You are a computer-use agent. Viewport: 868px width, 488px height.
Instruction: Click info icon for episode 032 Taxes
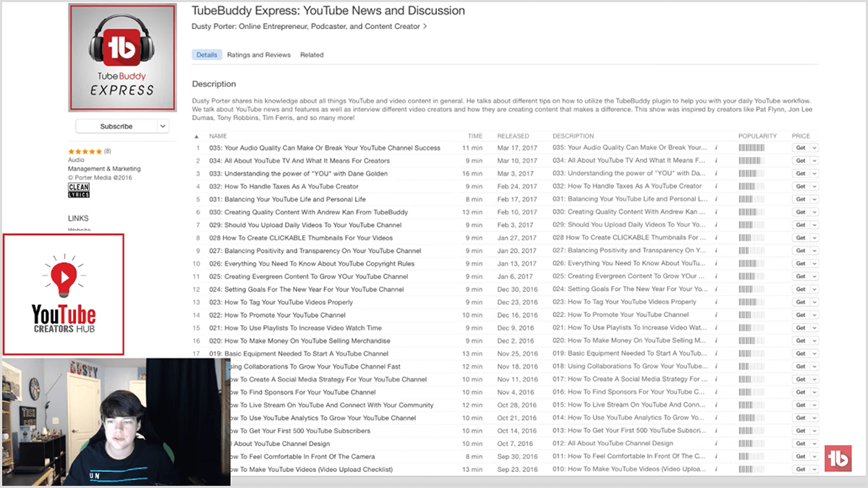pos(715,186)
